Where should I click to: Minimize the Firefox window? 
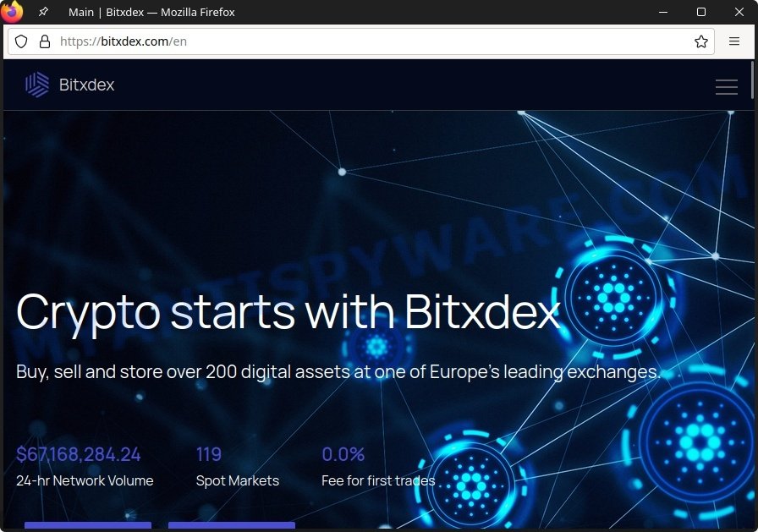pos(663,12)
